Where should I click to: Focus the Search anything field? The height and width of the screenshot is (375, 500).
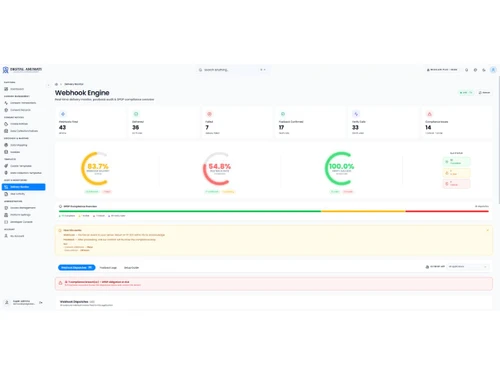tap(232, 70)
